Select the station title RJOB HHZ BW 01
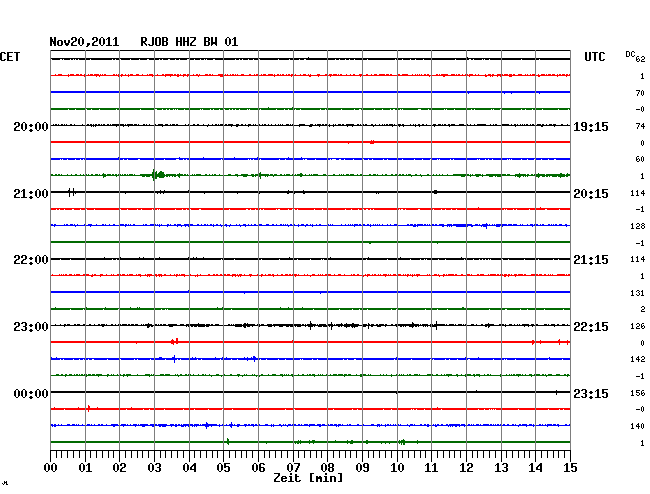The width and height of the screenshot is (650, 494). click(189, 42)
